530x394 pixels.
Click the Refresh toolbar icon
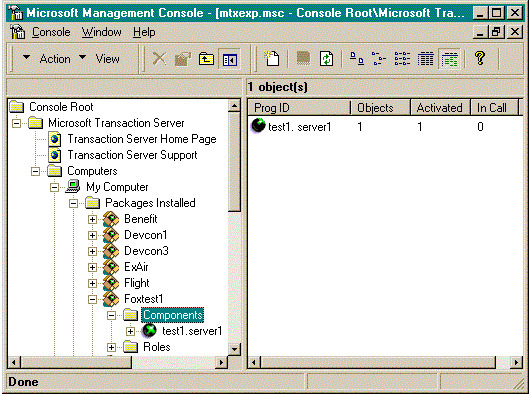[326, 59]
